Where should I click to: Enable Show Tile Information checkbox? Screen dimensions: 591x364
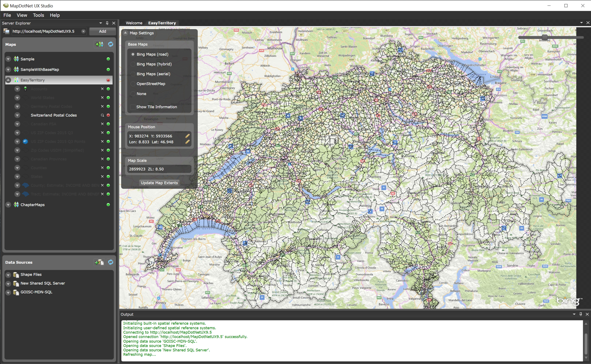(x=133, y=107)
